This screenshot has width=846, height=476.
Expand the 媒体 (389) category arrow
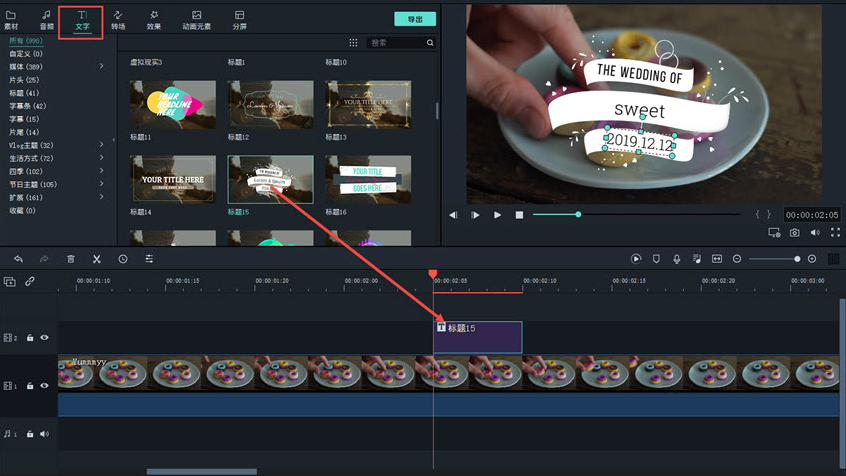pos(101,66)
